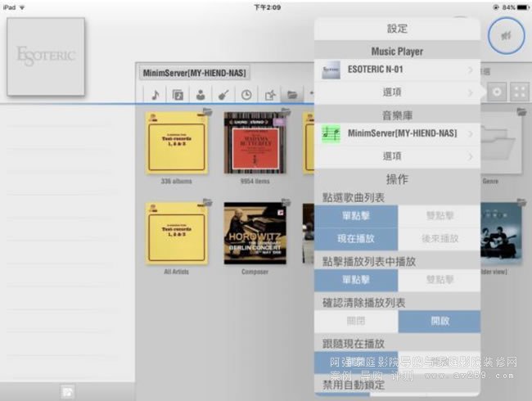The width and height of the screenshot is (532, 401).
Task: Expand MinimServer[MY-HIEND-NAS] library row
Action: click(397, 133)
